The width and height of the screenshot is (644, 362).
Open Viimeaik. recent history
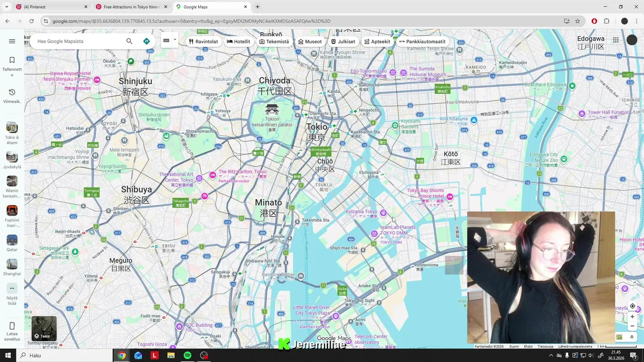[12, 96]
